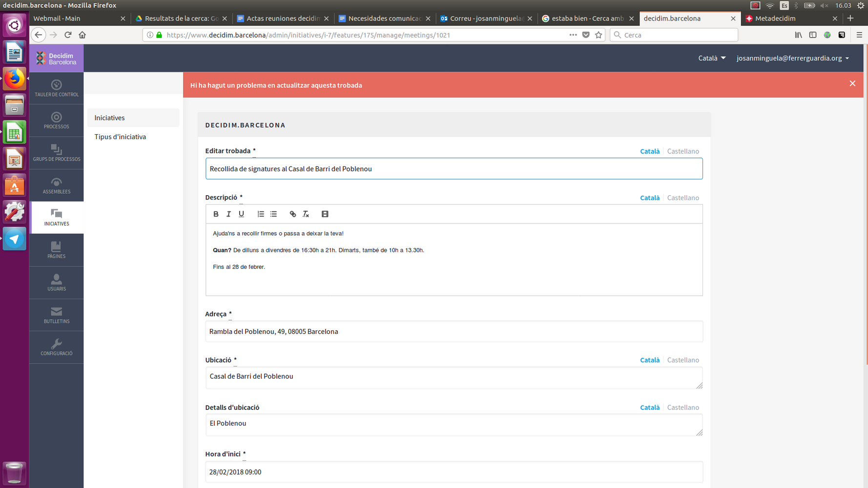The image size is (868, 488).
Task: Open Tipus d'iniciativa link
Action: [120, 137]
